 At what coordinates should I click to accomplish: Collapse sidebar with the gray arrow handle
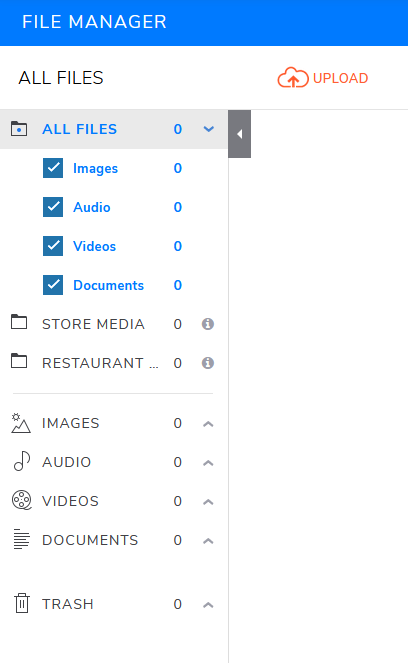click(x=239, y=134)
